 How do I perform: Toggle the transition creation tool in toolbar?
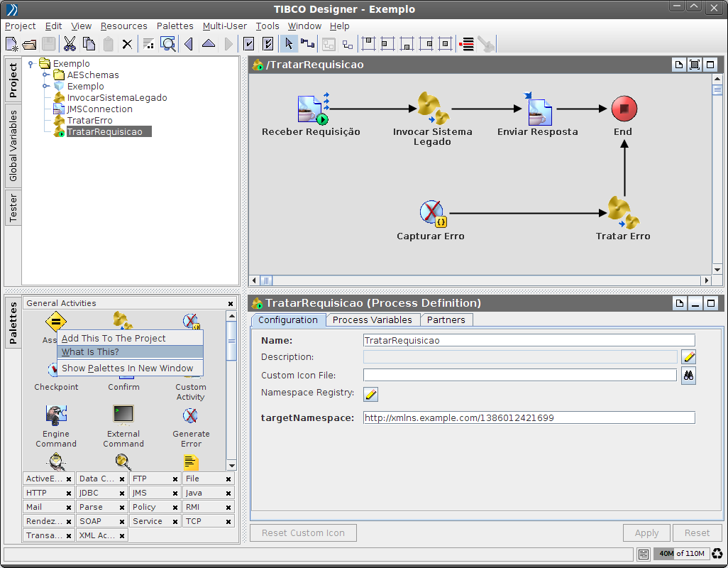coord(307,44)
